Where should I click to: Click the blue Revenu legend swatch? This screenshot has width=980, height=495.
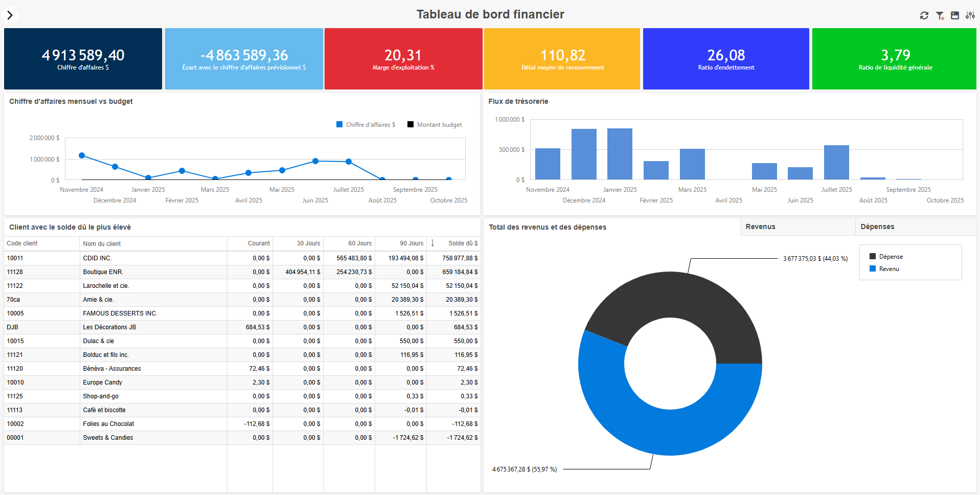pos(873,269)
